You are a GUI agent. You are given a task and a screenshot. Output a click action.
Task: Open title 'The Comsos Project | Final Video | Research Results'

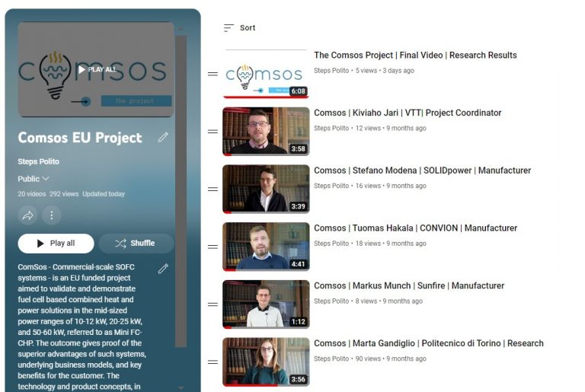415,56
